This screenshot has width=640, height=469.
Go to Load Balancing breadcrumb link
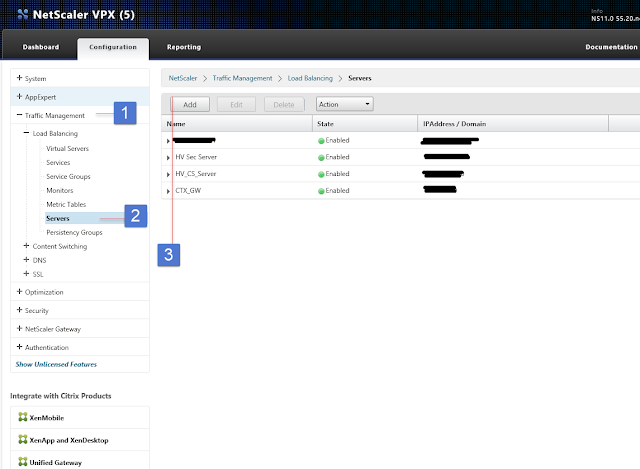[310, 78]
